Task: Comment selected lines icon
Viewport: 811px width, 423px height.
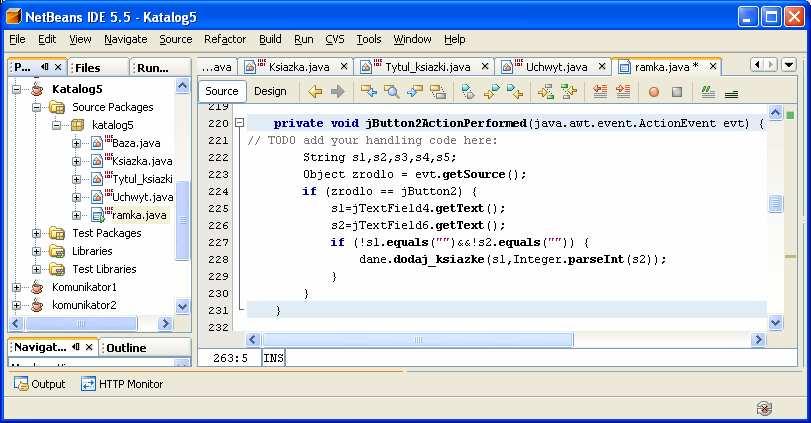Action: coord(708,92)
